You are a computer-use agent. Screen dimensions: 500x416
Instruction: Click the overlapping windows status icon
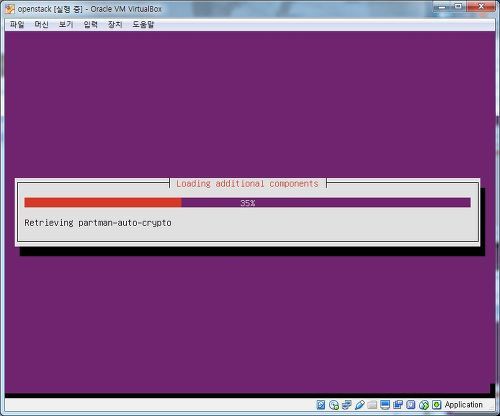click(x=398, y=405)
